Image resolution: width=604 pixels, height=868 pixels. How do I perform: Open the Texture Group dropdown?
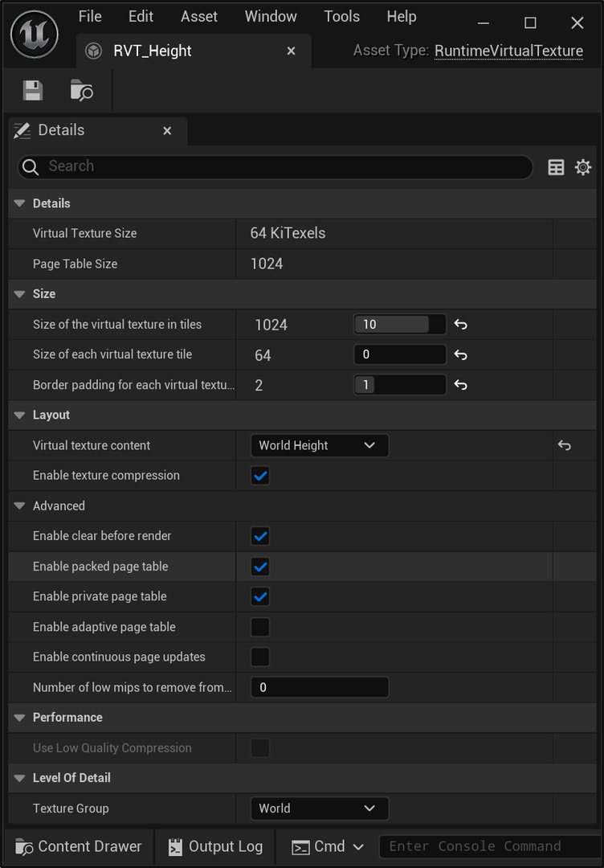point(319,809)
